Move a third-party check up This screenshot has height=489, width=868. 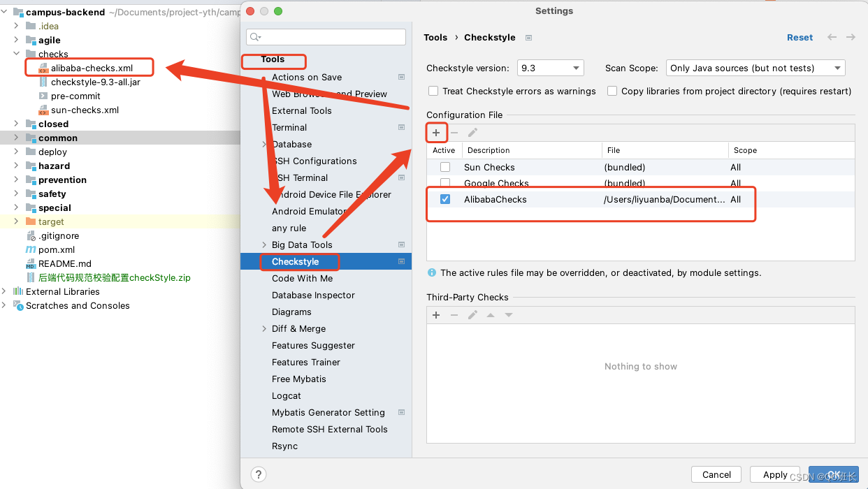[x=490, y=314]
